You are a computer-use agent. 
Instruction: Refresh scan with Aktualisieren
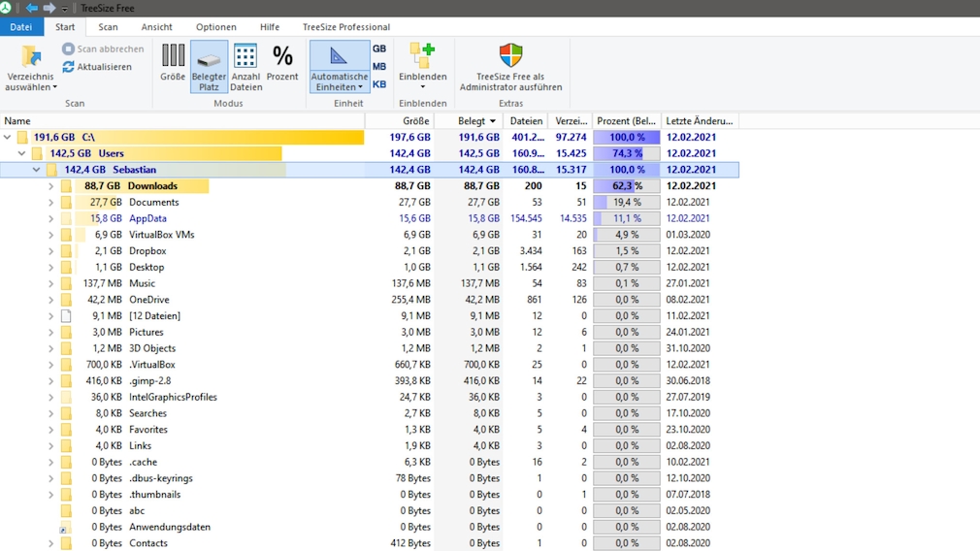[x=97, y=67]
